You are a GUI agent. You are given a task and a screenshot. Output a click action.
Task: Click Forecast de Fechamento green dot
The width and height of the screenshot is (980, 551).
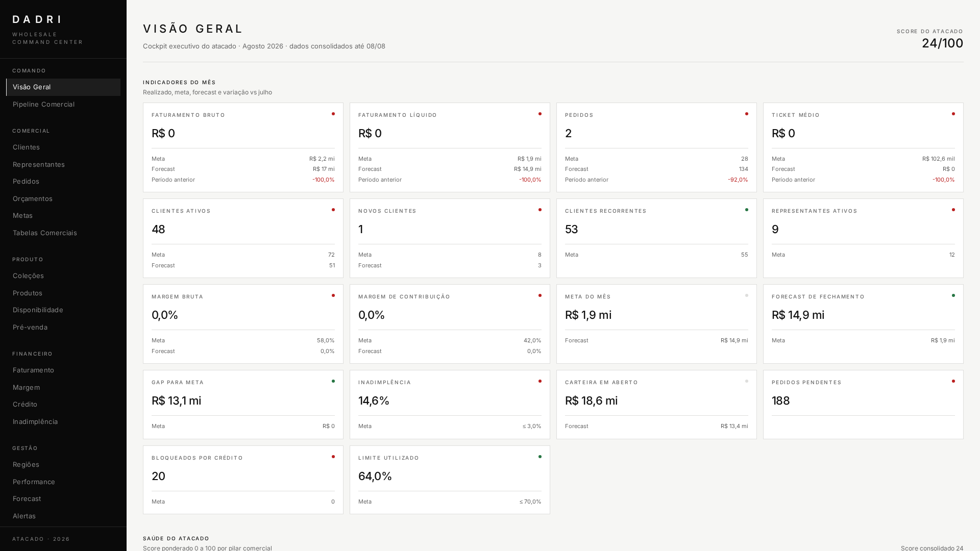pos(953,295)
